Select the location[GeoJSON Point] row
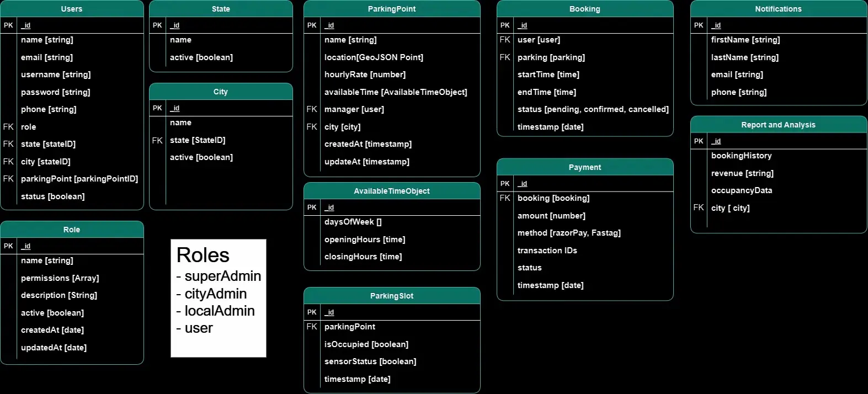The width and height of the screenshot is (868, 394). click(x=374, y=57)
